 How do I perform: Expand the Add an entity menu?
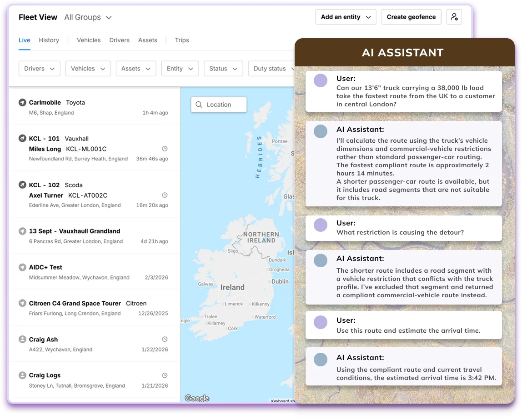pyautogui.click(x=346, y=17)
